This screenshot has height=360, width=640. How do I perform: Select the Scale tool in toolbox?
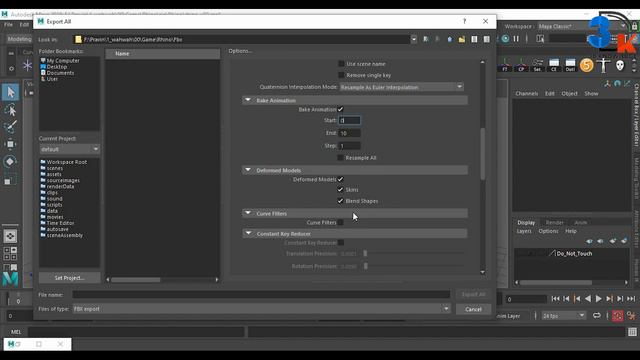10,180
